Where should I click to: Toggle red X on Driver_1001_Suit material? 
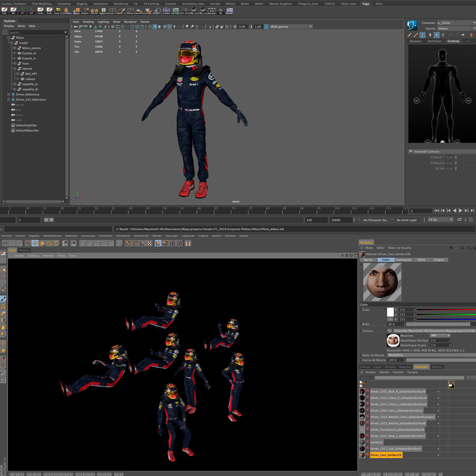[367, 448]
